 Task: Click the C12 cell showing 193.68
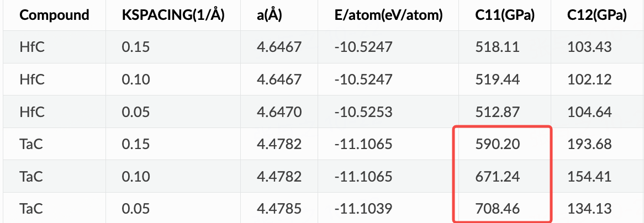[589, 144]
